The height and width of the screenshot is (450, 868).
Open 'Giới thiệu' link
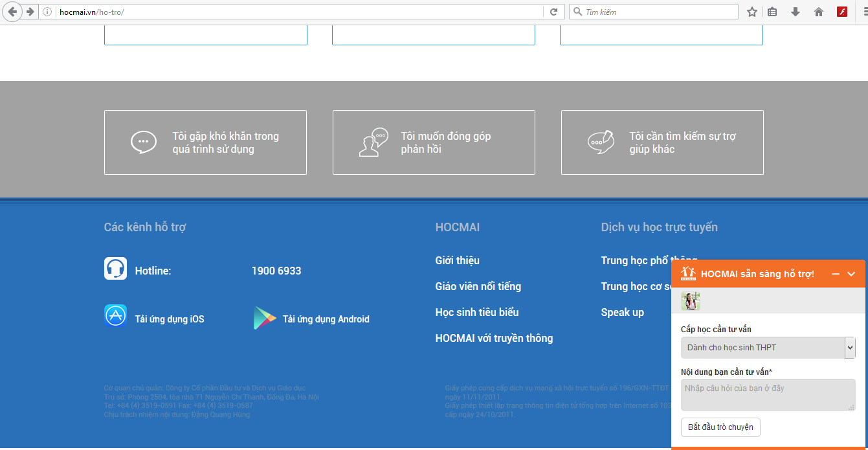(458, 260)
